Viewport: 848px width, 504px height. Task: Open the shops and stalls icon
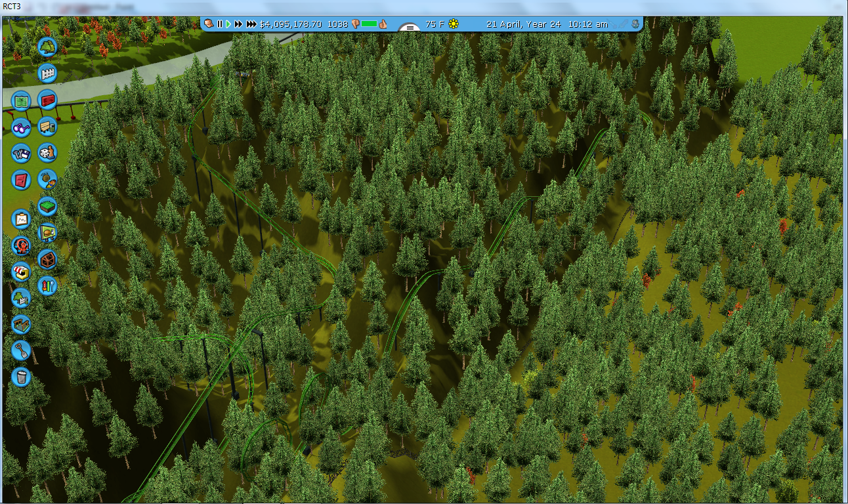tap(21, 272)
